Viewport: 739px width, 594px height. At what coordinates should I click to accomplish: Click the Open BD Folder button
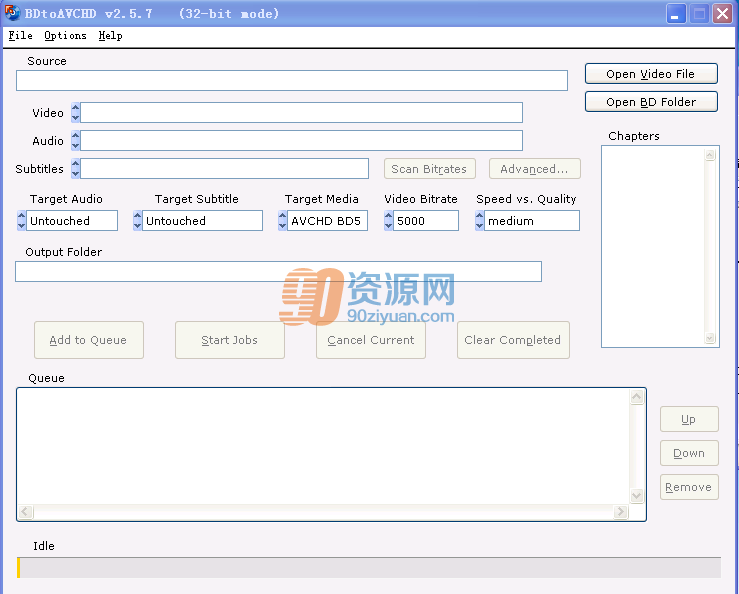pyautogui.click(x=651, y=102)
